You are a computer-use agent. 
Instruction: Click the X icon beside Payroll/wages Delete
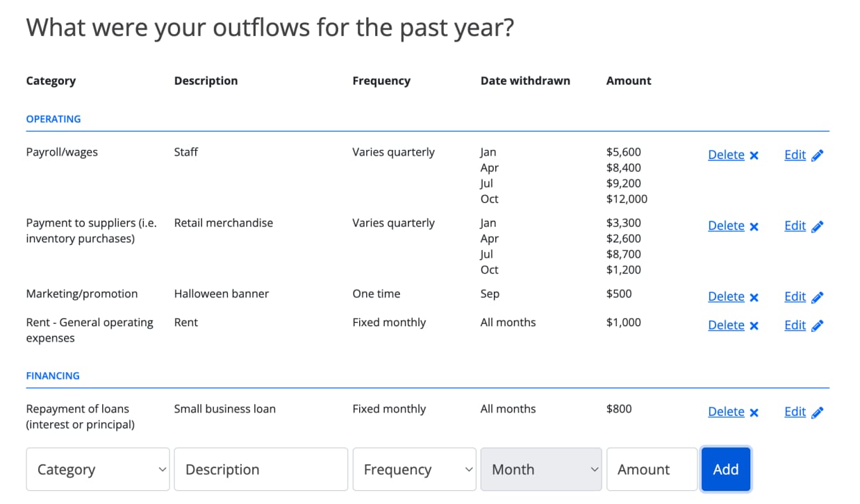[754, 156]
